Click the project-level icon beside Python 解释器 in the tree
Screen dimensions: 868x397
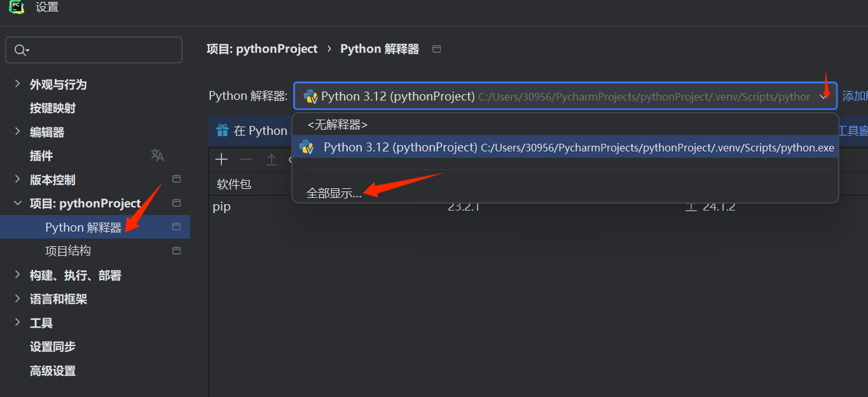[x=177, y=226]
